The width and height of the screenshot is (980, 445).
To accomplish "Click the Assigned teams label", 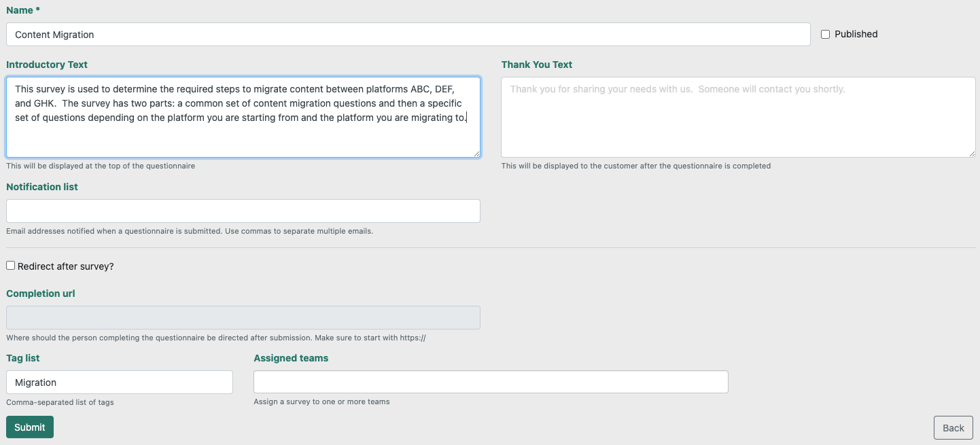I will (x=291, y=358).
